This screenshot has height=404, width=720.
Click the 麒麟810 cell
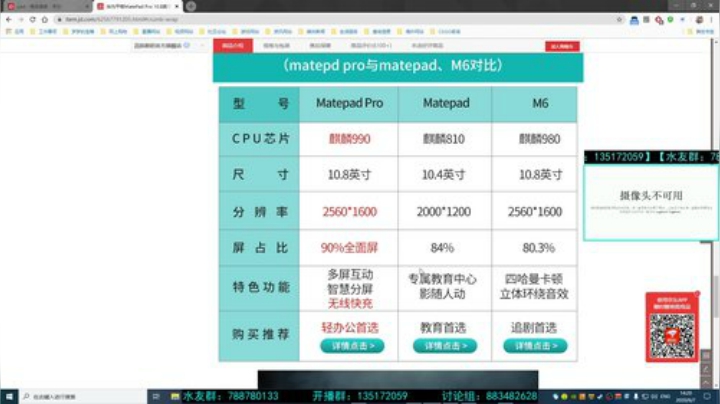pos(444,139)
